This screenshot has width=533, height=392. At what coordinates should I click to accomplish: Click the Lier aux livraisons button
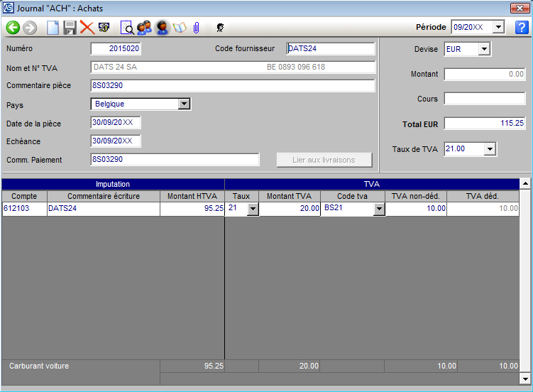pos(324,160)
